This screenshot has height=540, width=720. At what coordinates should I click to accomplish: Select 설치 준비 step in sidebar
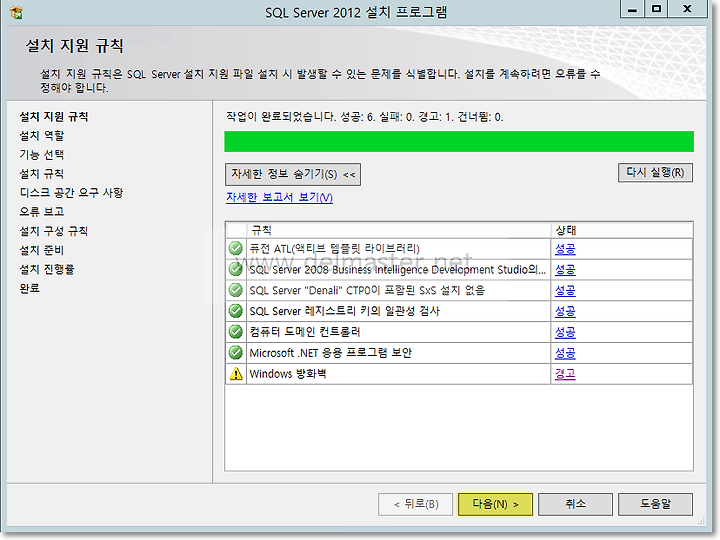(x=42, y=250)
